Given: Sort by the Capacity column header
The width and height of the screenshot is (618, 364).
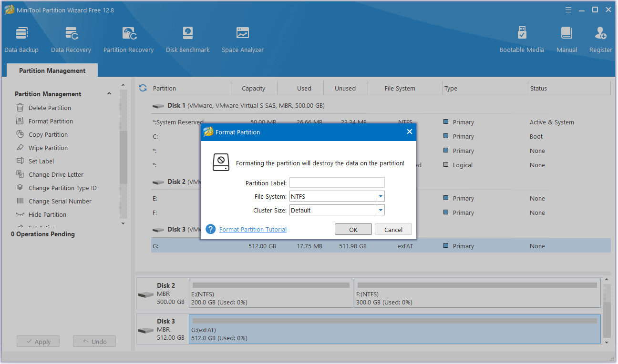Looking at the screenshot, I should (x=254, y=88).
